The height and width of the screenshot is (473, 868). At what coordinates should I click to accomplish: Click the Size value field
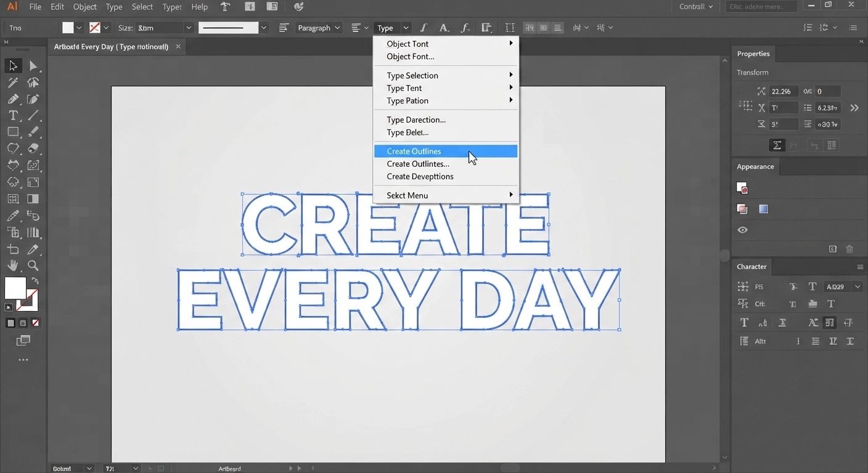(159, 28)
